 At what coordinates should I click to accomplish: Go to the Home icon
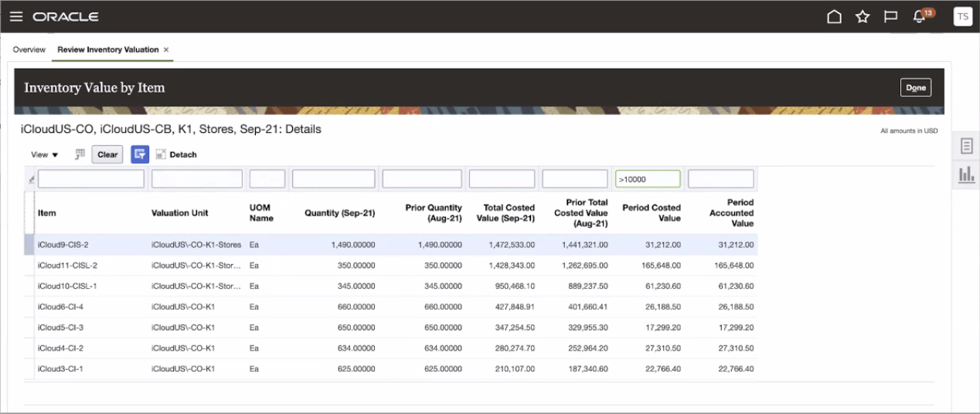point(834,16)
